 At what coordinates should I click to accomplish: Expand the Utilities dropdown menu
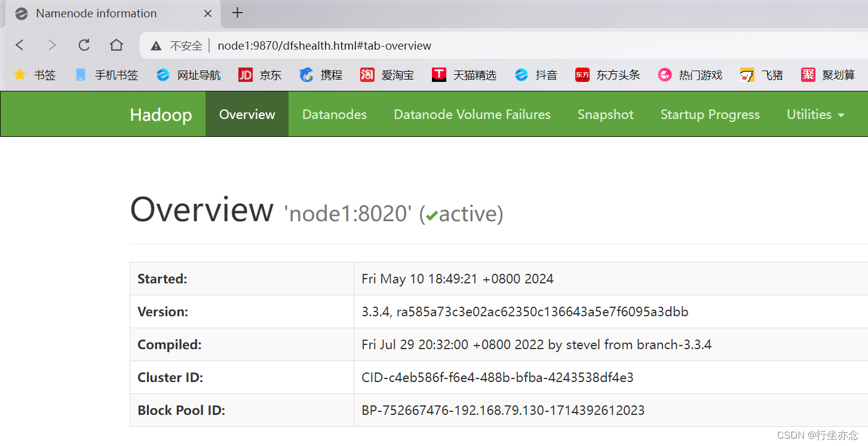click(x=815, y=114)
